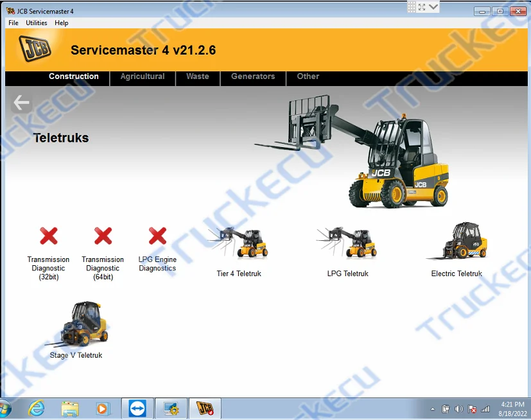Open the Stage V Teletruk model
This screenshot has width=531, height=420.
click(75, 324)
